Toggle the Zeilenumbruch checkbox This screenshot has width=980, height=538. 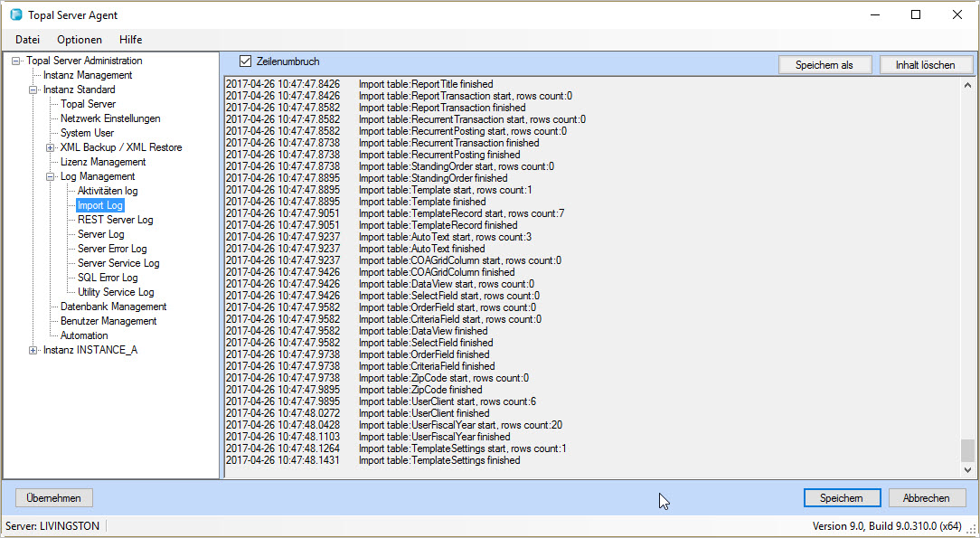245,61
